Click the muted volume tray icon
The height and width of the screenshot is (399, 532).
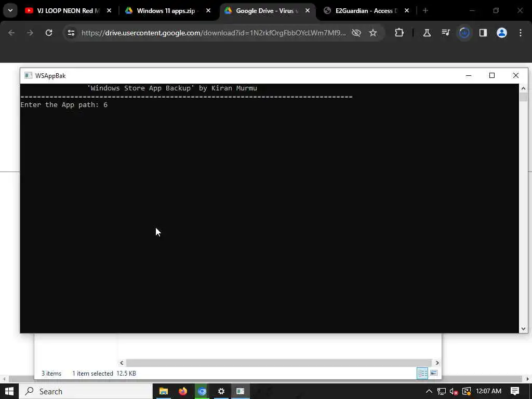tap(454, 391)
